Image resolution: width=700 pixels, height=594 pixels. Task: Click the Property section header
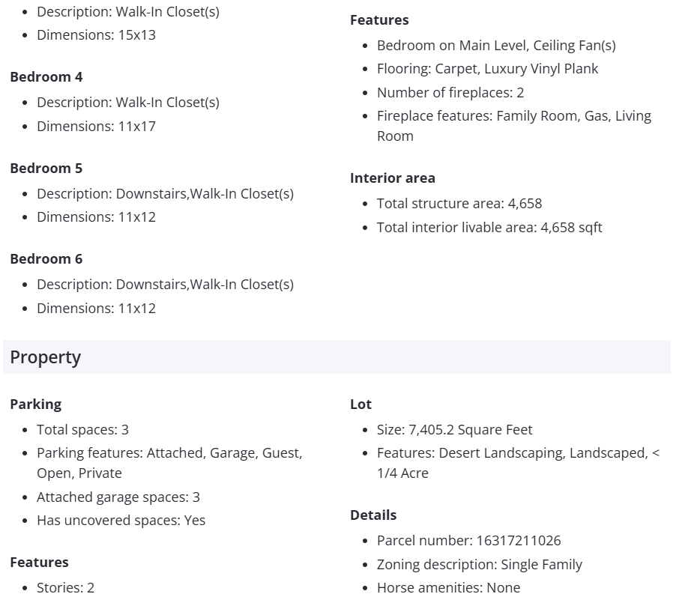46,357
